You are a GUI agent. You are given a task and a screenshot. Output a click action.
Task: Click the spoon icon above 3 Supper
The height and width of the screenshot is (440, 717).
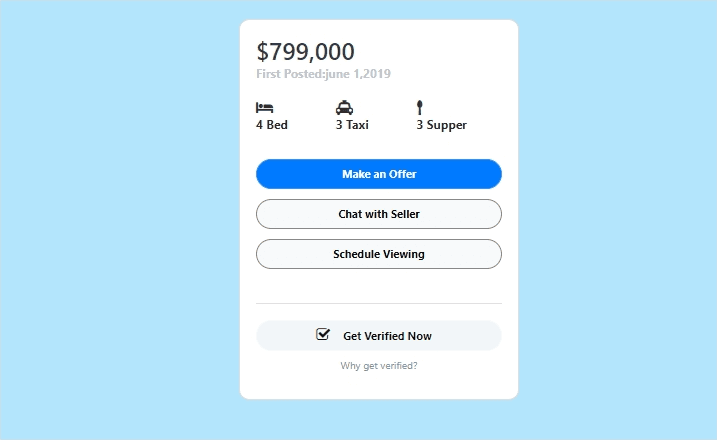coord(420,107)
